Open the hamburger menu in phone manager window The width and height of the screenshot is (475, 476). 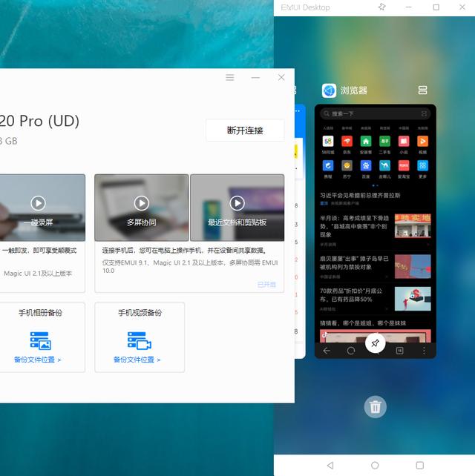click(x=230, y=77)
